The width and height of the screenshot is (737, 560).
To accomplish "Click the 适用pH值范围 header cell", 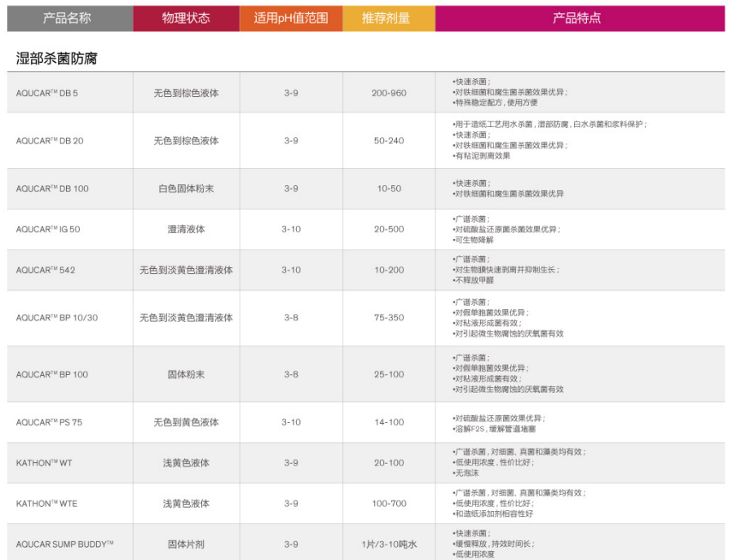I will click(x=292, y=16).
